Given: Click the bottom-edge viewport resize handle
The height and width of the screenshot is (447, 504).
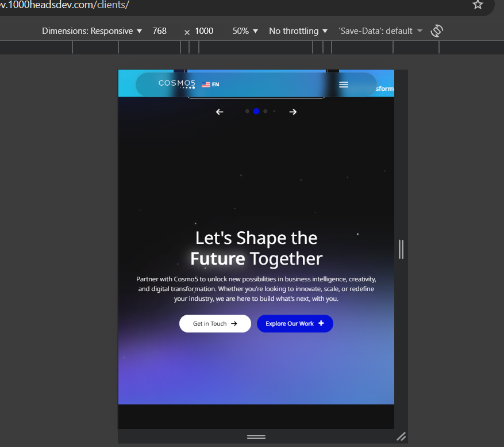Looking at the screenshot, I should [256, 437].
